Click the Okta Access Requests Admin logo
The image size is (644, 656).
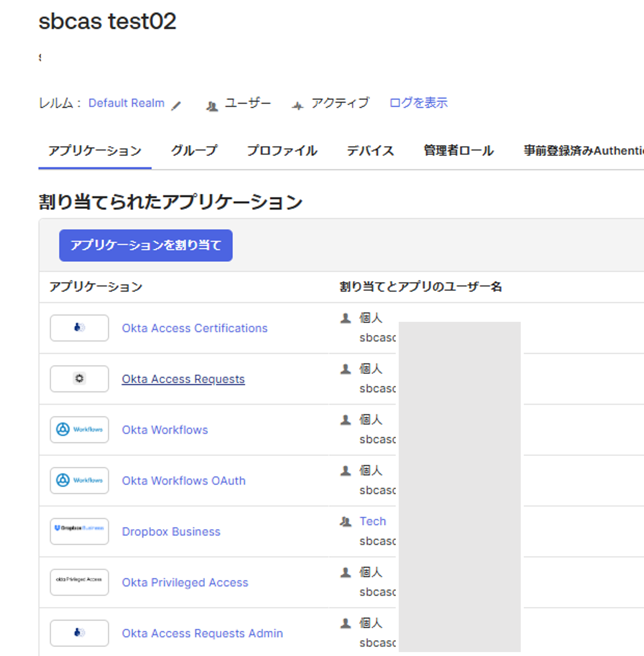point(79,633)
